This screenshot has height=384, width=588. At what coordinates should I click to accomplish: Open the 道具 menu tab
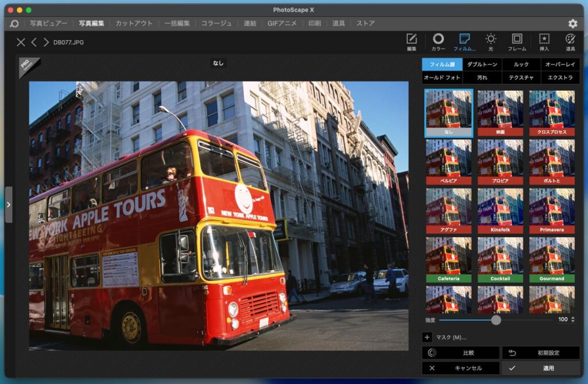point(339,23)
